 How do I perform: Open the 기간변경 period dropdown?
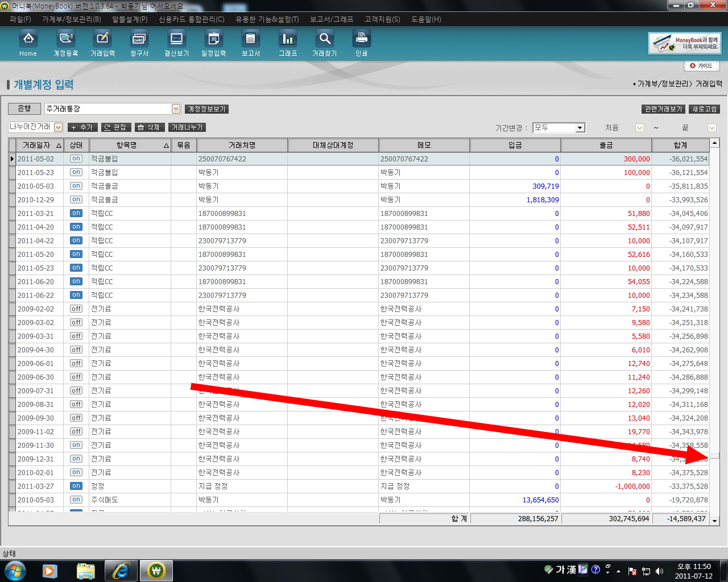580,128
